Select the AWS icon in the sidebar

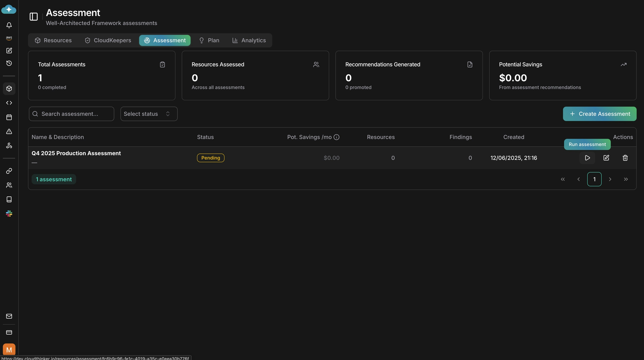coord(9,38)
